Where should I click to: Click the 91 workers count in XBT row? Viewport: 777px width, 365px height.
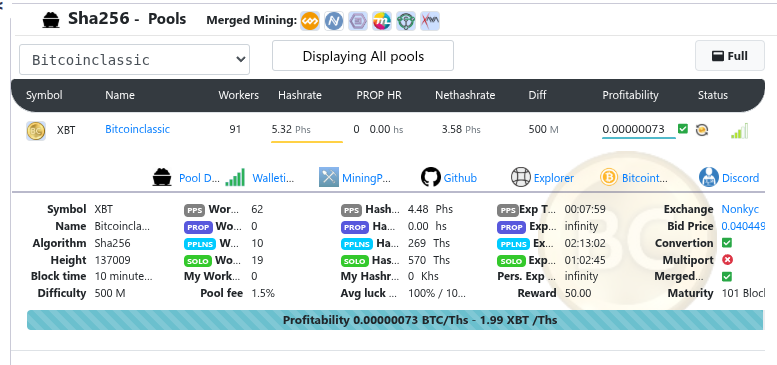[235, 129]
